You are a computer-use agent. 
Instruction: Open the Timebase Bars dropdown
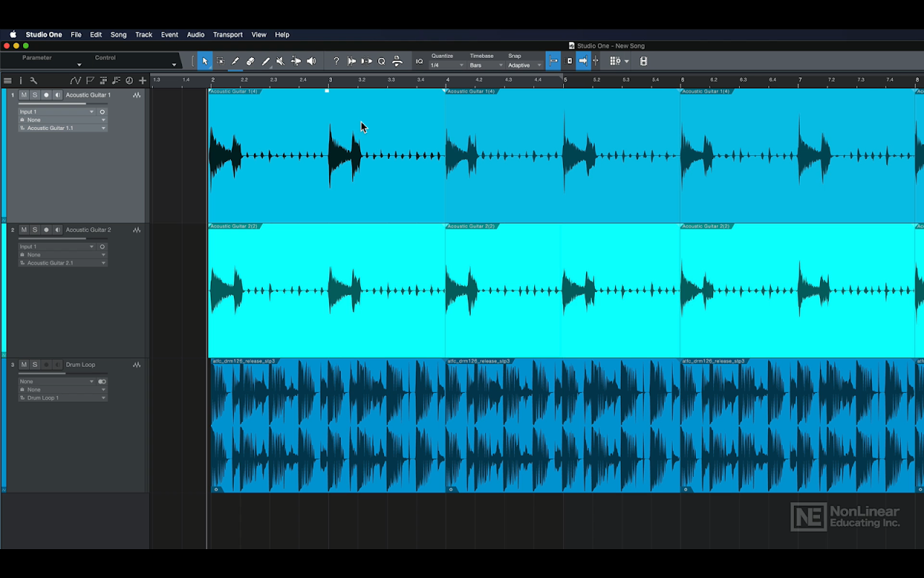[487, 65]
